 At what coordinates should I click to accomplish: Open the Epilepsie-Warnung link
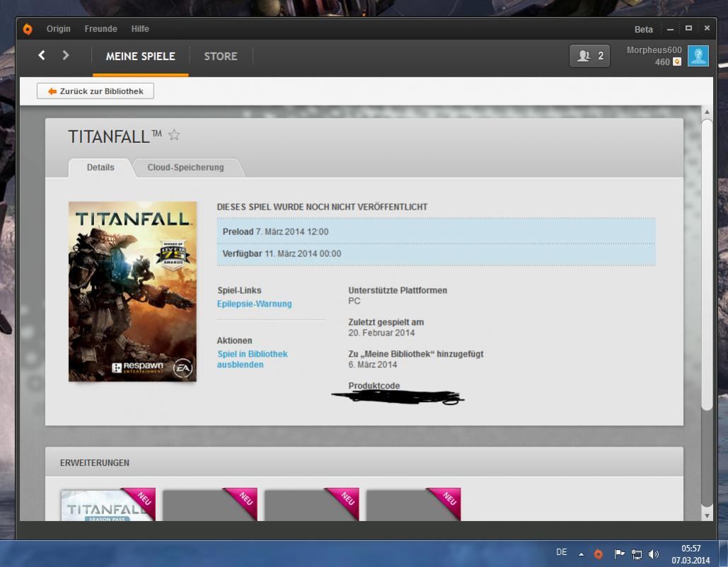[x=255, y=304]
